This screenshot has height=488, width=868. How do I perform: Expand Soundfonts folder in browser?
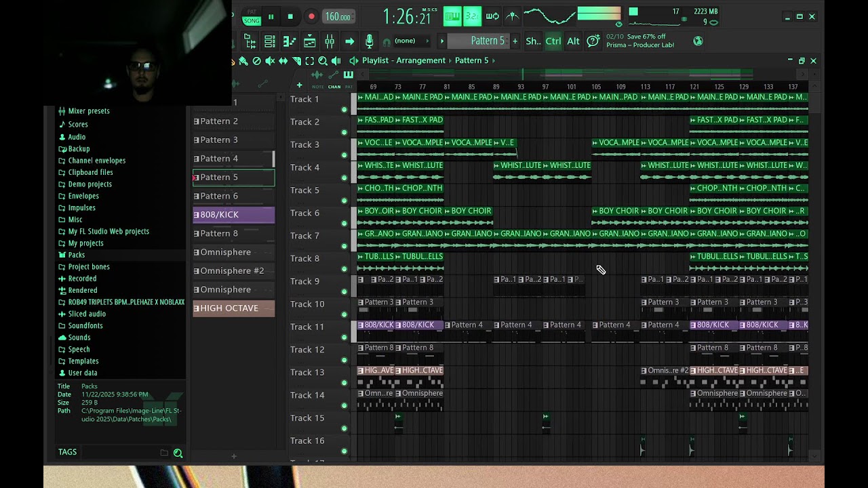tap(80, 326)
